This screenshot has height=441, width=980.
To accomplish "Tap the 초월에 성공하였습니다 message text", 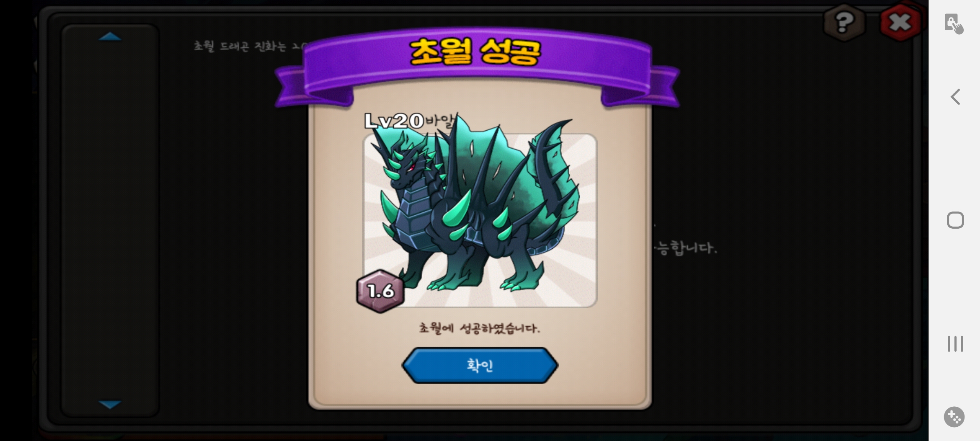I will pyautogui.click(x=480, y=328).
